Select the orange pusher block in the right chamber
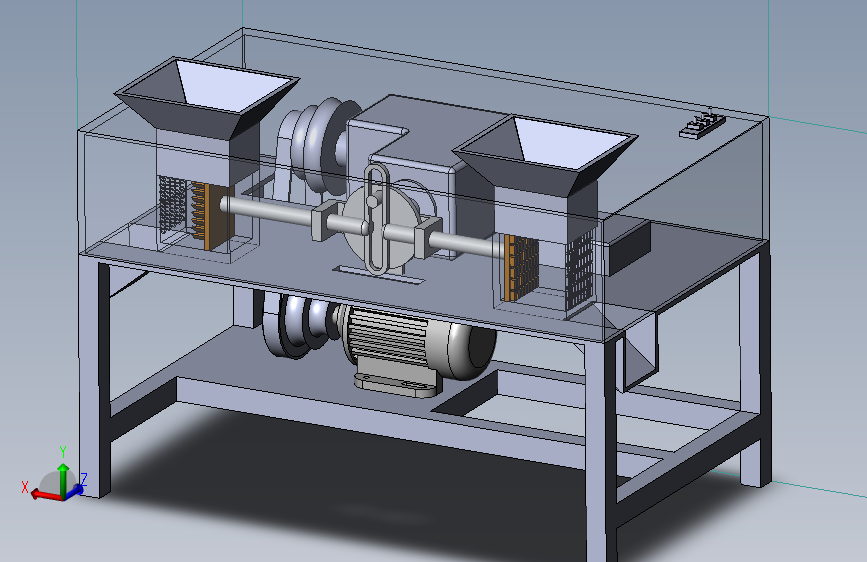Image resolution: width=867 pixels, height=562 pixels. (520, 268)
